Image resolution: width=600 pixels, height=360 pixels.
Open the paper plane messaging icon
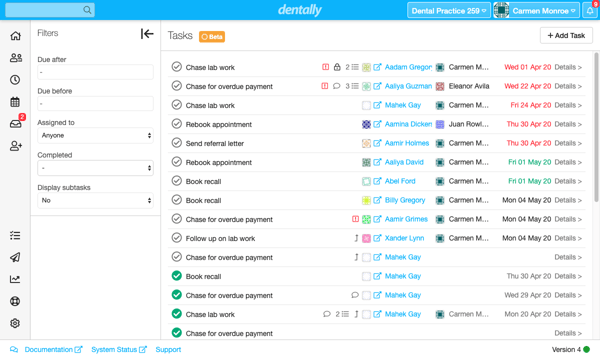[15, 257]
